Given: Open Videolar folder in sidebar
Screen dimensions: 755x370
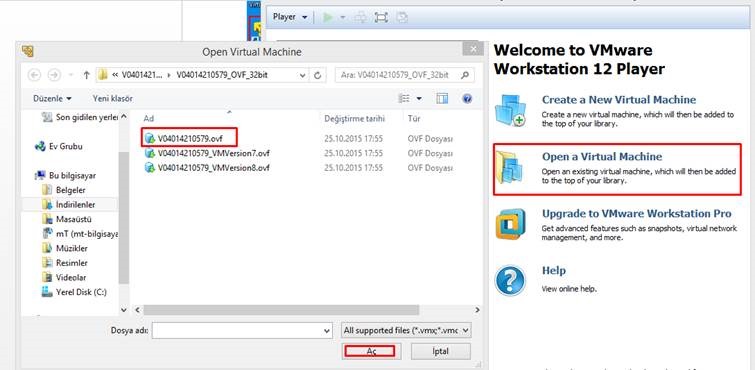Looking at the screenshot, I should tap(65, 278).
